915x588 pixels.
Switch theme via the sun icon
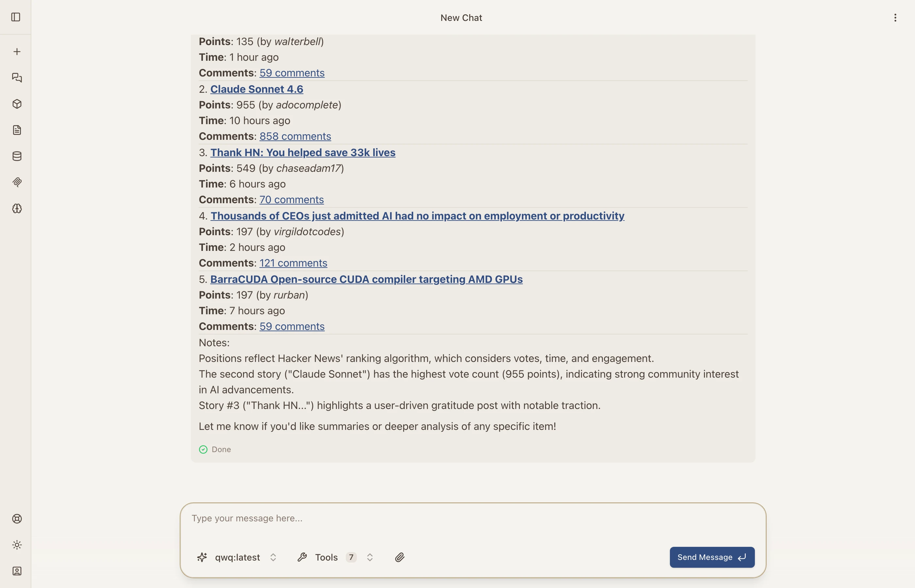(x=17, y=545)
